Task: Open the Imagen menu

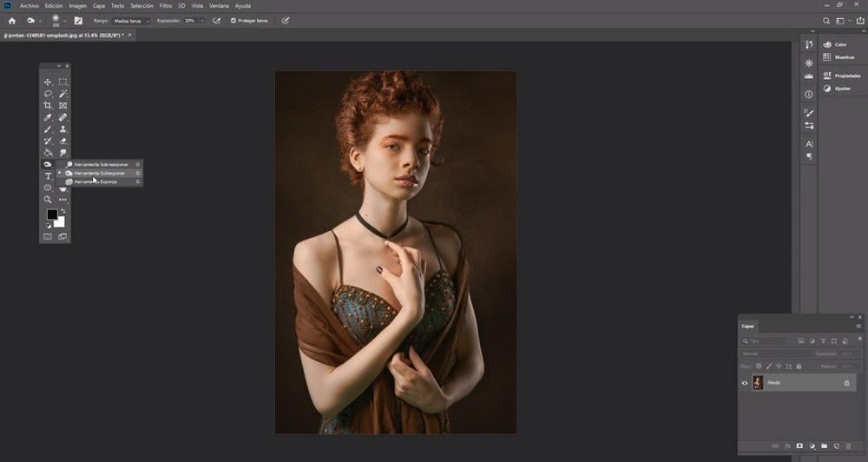Action: [77, 5]
